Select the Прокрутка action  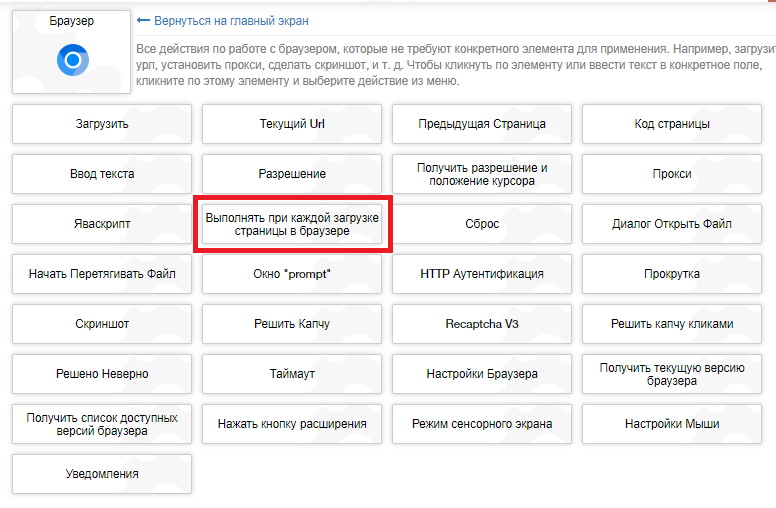point(672,274)
